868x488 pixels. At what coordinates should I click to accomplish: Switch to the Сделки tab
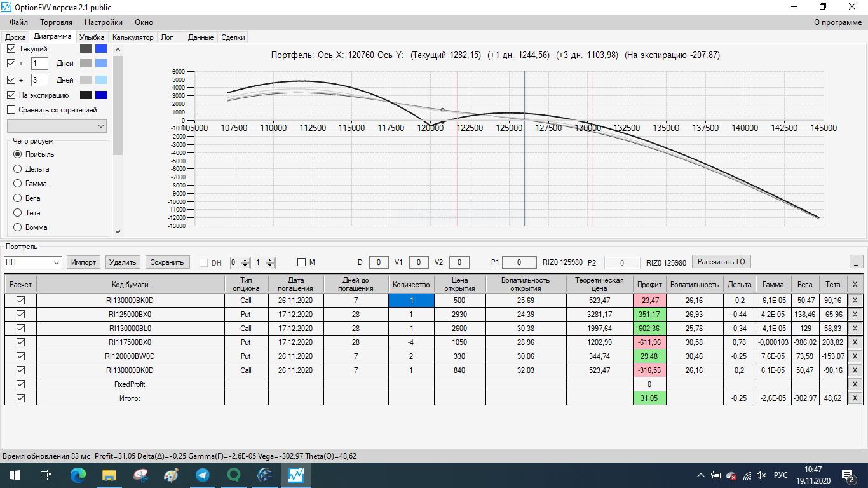click(233, 37)
